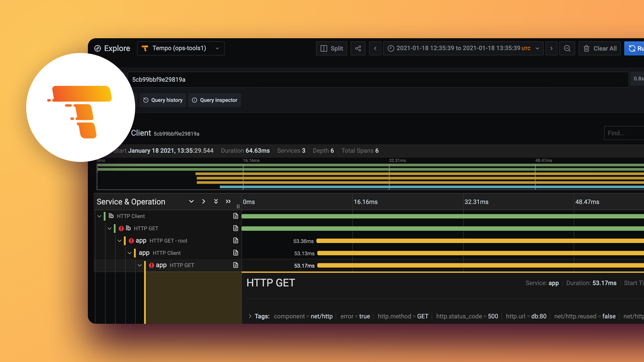Click the Tempo flame icon in the datasource picker
Screen dimensions: 644x362
(x=145, y=48)
